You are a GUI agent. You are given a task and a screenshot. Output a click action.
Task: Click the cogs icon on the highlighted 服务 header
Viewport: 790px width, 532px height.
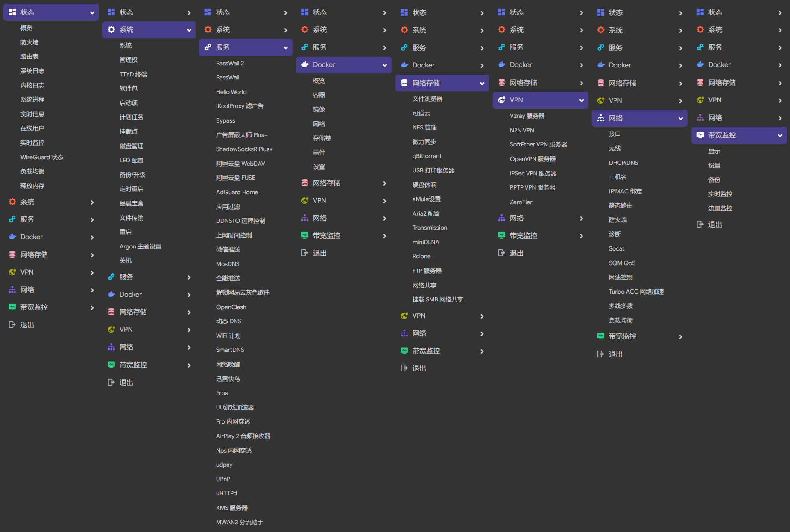[x=208, y=47]
